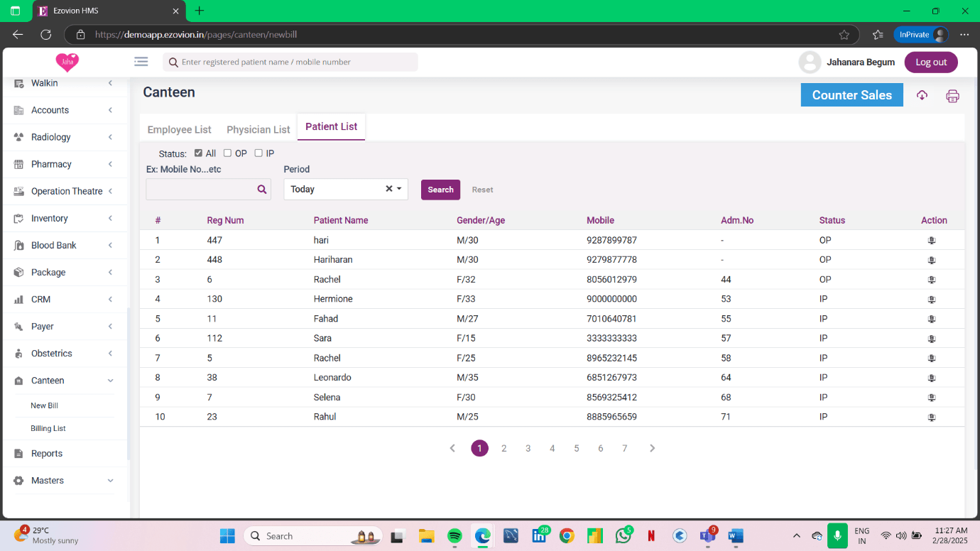
Task: Tick the IP status checkbox
Action: point(258,153)
